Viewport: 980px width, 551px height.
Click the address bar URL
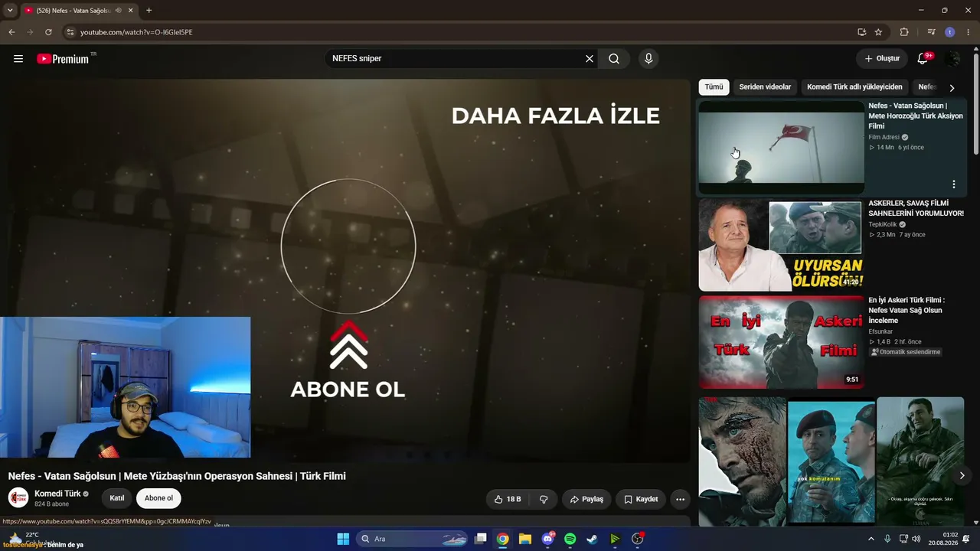tap(136, 32)
